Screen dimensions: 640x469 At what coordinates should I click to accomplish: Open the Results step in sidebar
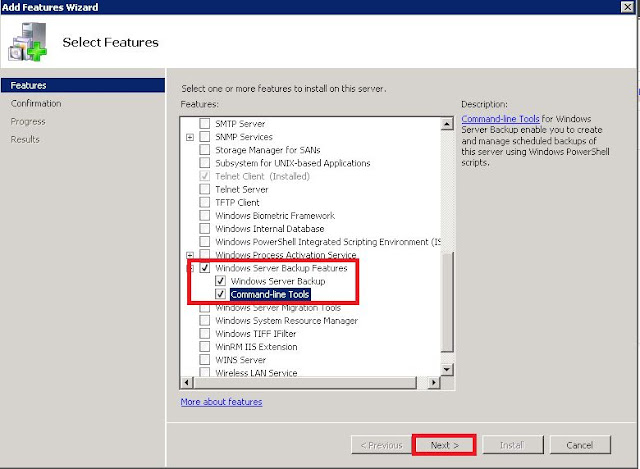[x=25, y=139]
